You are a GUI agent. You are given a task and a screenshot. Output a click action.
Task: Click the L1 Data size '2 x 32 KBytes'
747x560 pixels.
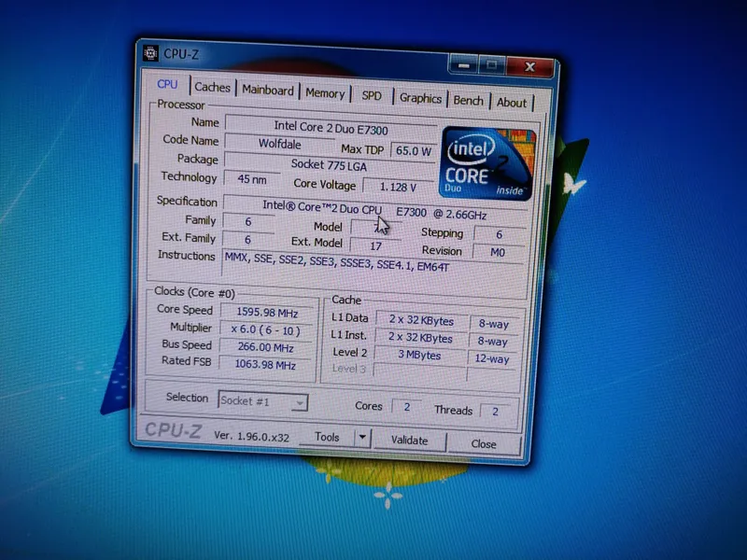[x=421, y=320]
